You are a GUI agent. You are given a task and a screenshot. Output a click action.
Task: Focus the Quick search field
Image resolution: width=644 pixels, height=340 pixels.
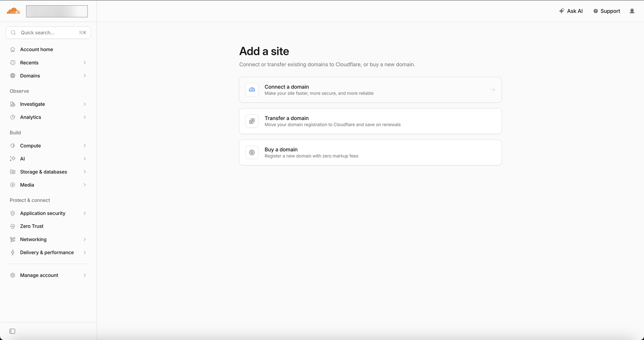pos(48,32)
